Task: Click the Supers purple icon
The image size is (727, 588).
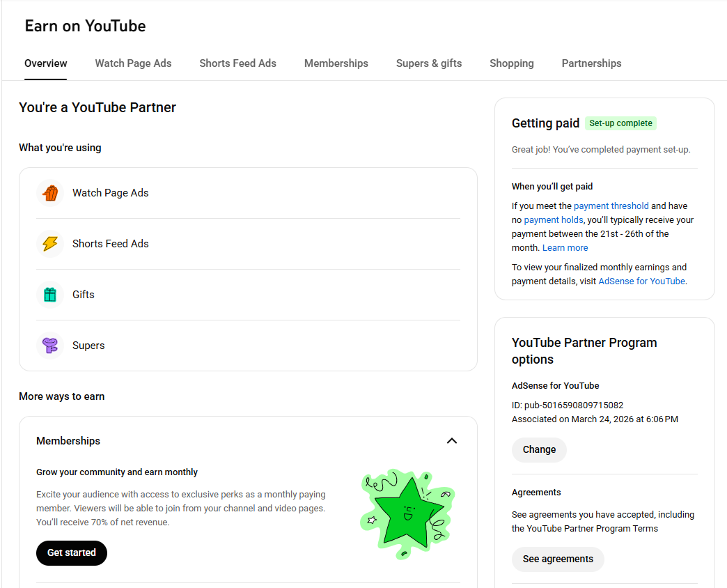Action: (50, 346)
